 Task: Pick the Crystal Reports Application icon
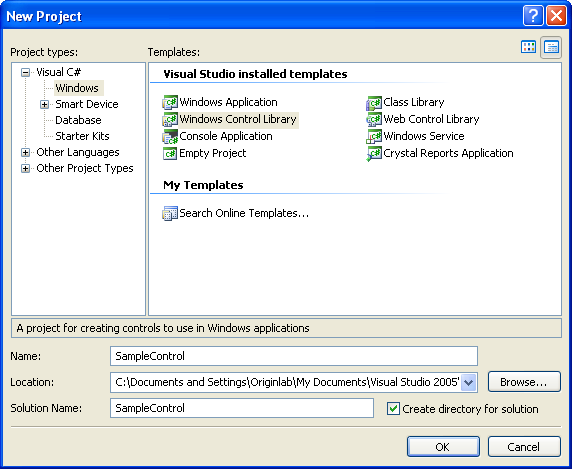click(374, 153)
